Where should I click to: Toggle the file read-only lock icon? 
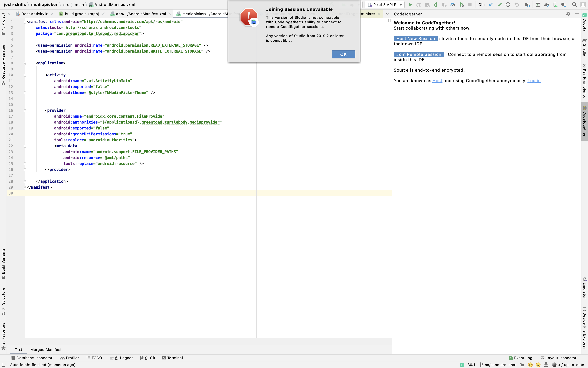pyautogui.click(x=522, y=365)
